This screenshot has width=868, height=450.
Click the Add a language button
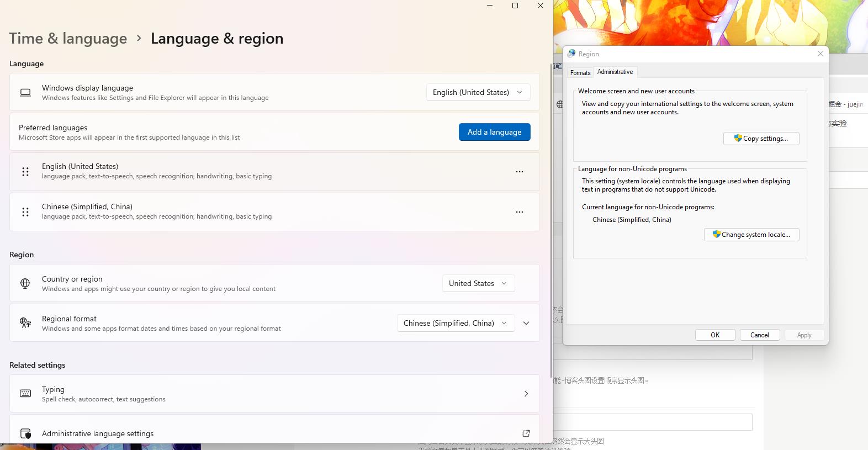pyautogui.click(x=495, y=132)
